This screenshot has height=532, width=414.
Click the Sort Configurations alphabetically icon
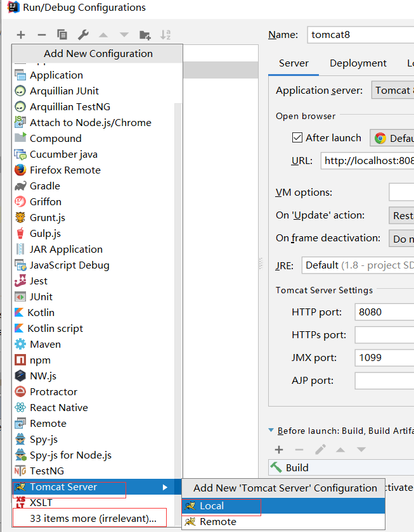165,35
